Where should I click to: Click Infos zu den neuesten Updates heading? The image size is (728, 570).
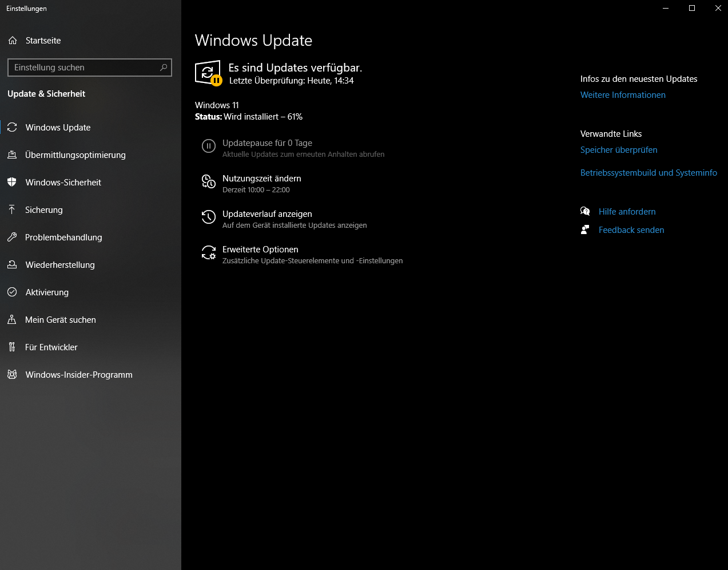coord(639,79)
